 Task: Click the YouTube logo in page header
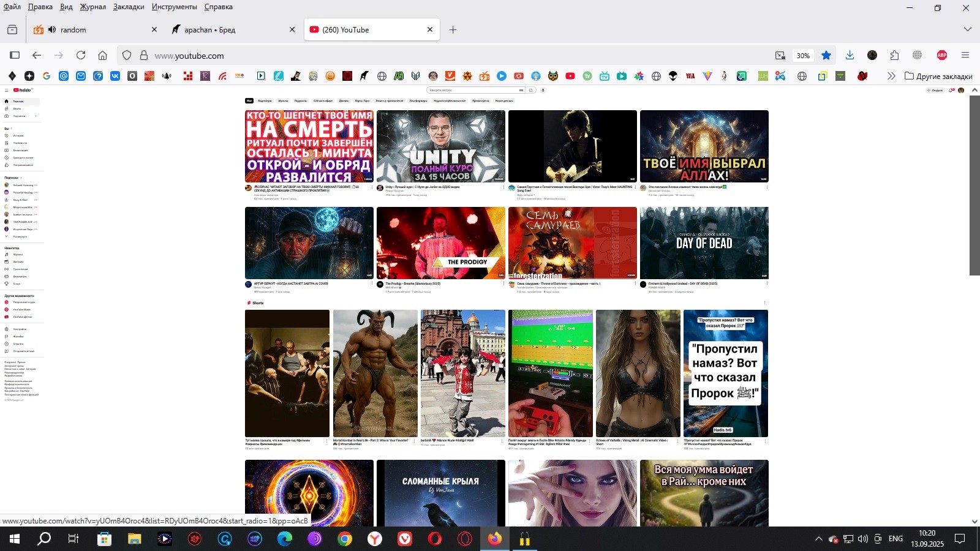tap(23, 90)
